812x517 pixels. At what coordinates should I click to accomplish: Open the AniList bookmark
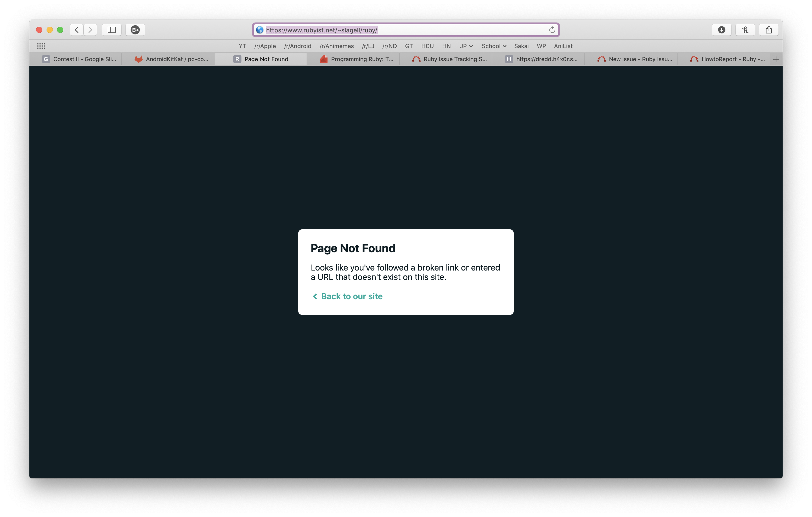tap(563, 46)
